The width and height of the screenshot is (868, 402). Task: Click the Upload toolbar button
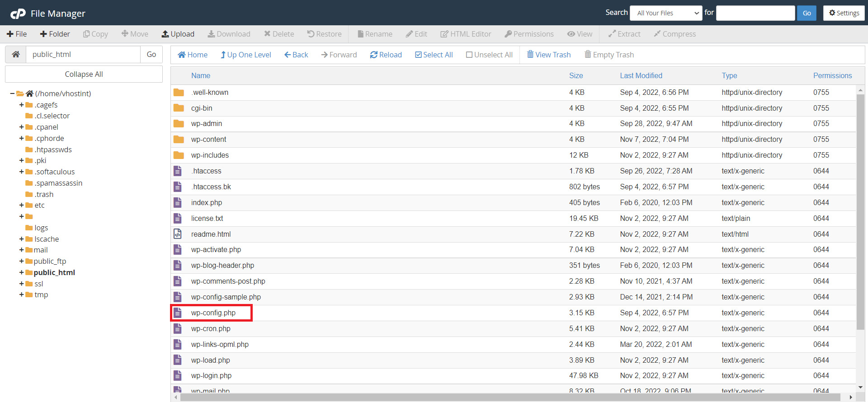click(x=178, y=34)
